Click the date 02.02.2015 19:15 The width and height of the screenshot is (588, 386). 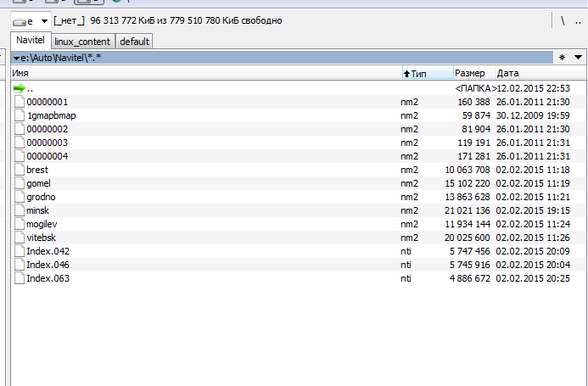pyautogui.click(x=533, y=210)
